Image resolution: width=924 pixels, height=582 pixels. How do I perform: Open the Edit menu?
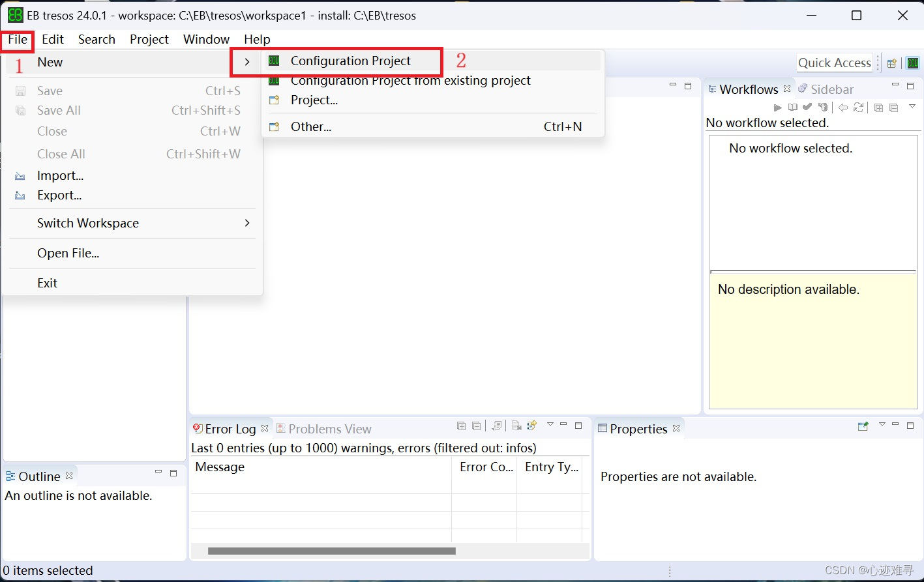53,39
